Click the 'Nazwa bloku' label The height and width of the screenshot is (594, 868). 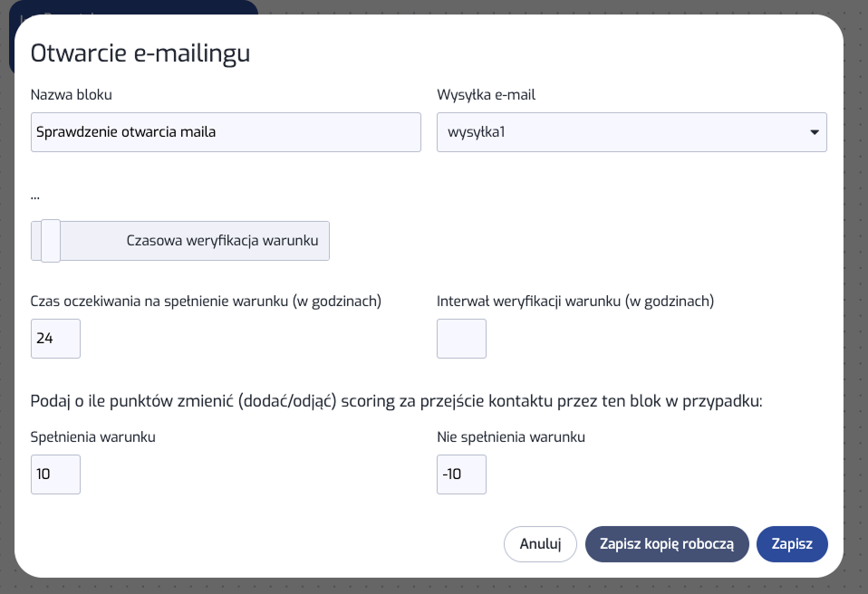click(71, 94)
